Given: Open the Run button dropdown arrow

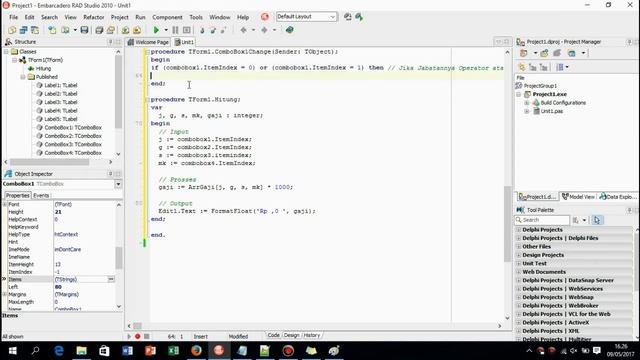Looking at the screenshot, I should pyautogui.click(x=166, y=30).
